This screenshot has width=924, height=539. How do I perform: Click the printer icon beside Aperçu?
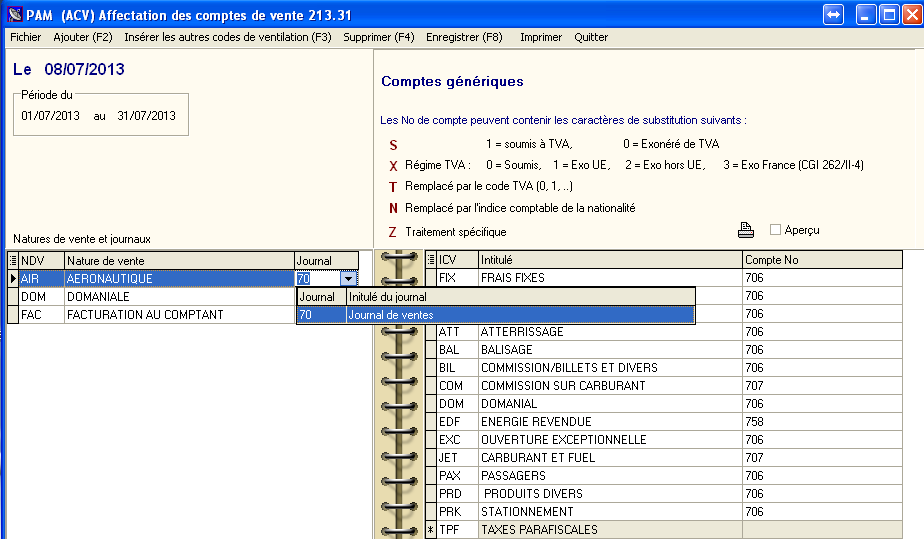pos(746,230)
